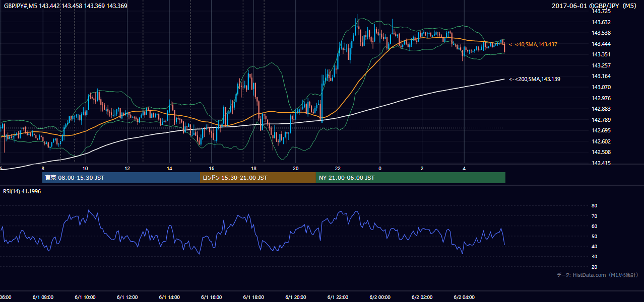644x302 pixels.
Task: Click the HistData.com data credit text
Action: click(x=597, y=275)
